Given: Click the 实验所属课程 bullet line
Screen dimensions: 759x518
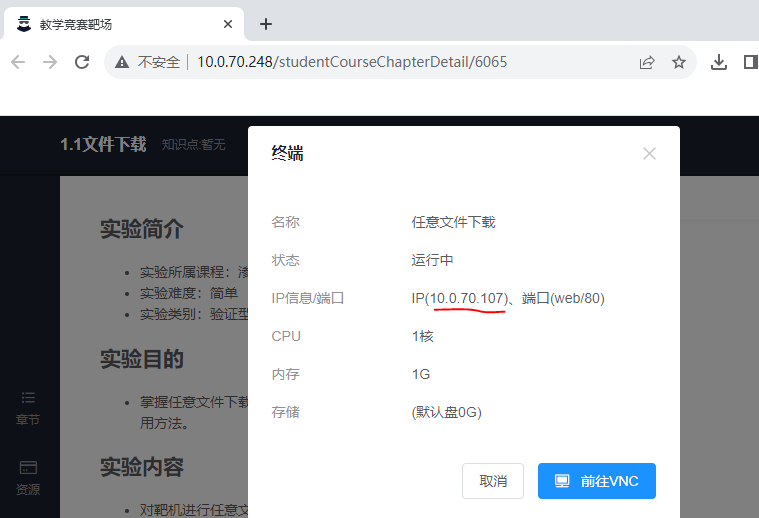Looking at the screenshot, I should [194, 272].
